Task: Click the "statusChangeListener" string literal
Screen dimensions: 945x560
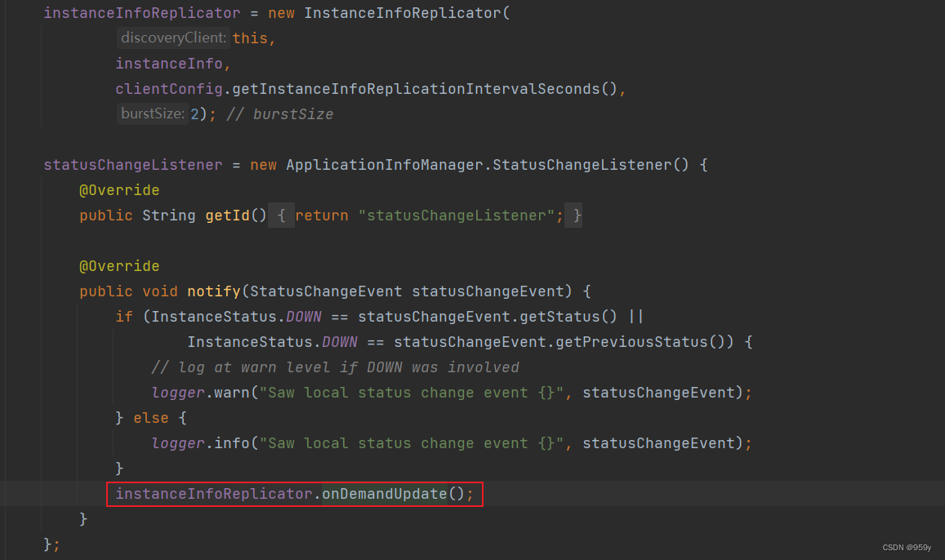Action: [x=457, y=215]
